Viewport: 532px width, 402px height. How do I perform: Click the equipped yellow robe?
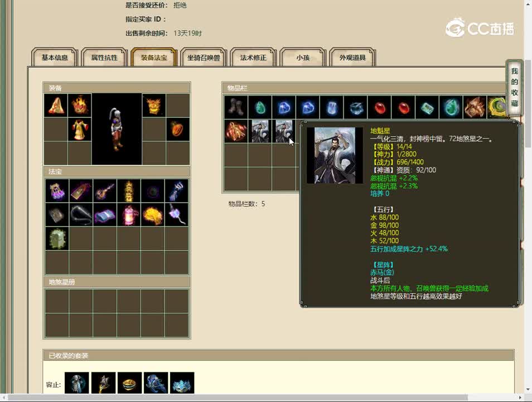point(80,130)
